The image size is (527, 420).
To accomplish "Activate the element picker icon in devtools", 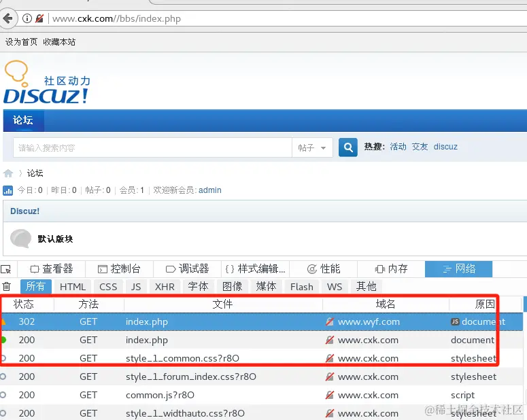I will click(x=6, y=269).
